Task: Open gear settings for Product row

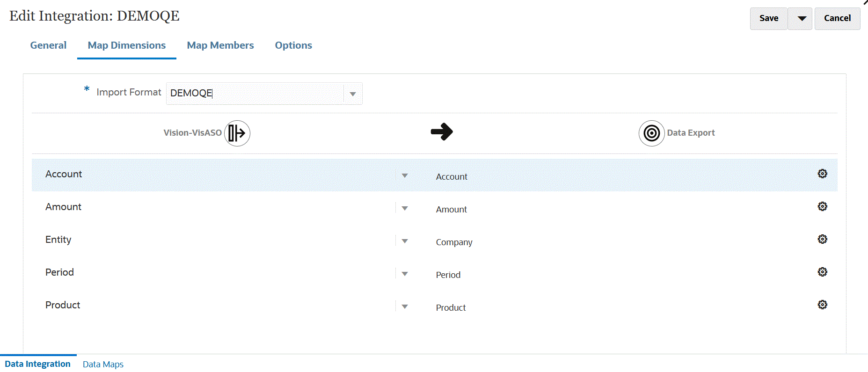Action: (822, 305)
